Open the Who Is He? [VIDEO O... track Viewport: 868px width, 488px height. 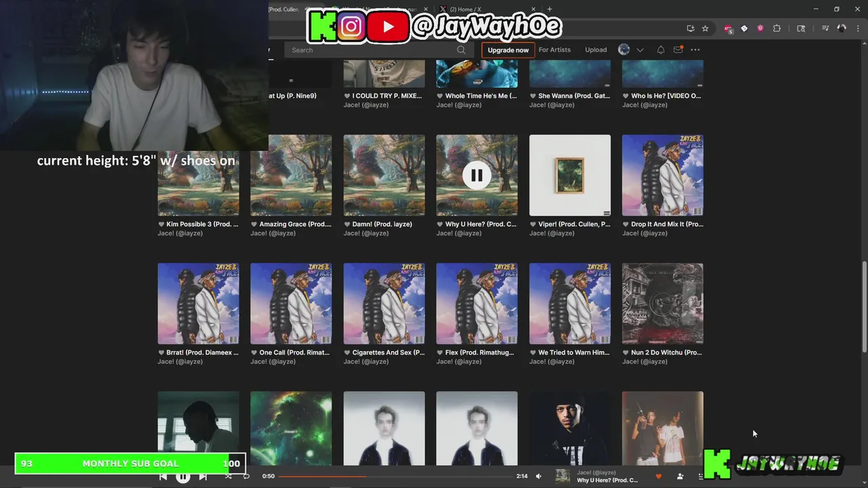click(667, 96)
